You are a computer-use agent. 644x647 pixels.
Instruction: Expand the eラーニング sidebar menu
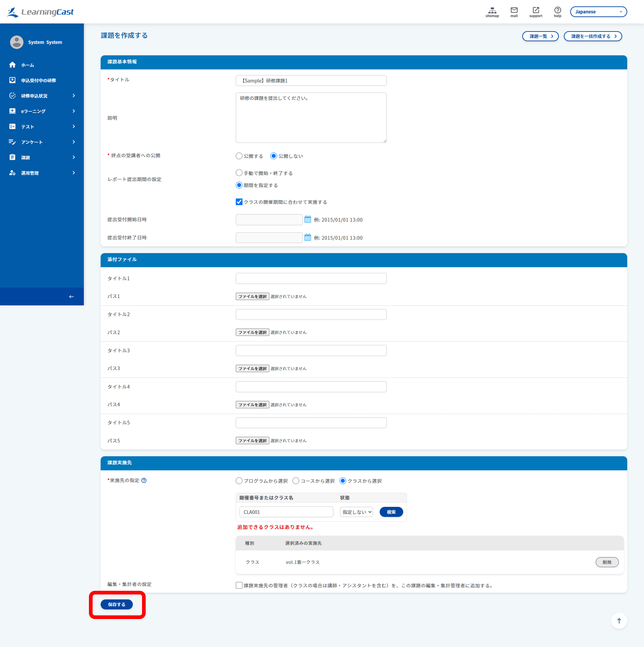coord(42,111)
